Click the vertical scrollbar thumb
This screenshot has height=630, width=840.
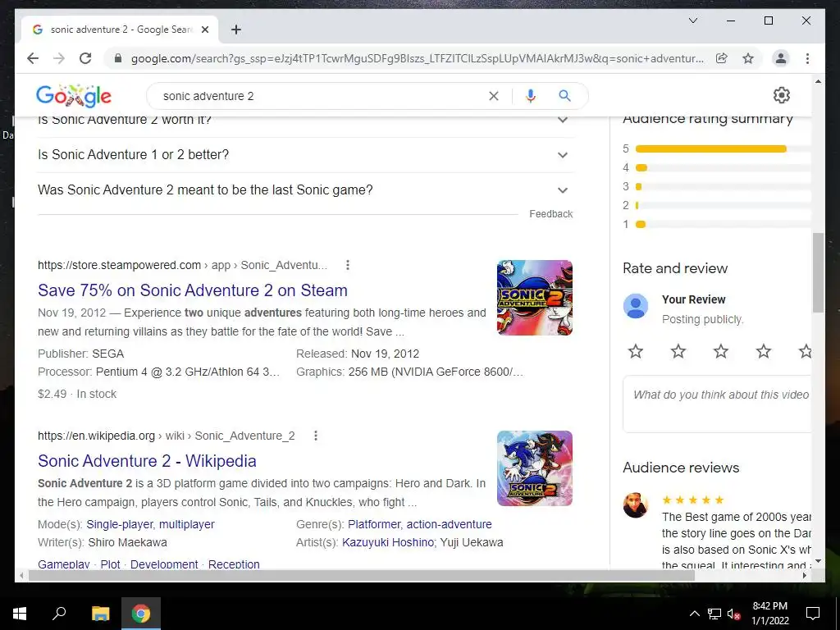click(x=818, y=272)
